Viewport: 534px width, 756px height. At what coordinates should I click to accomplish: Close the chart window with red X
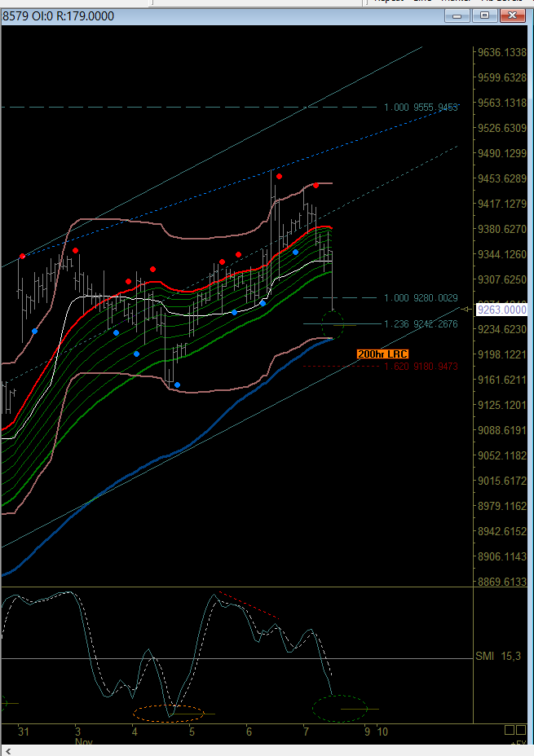512,16
